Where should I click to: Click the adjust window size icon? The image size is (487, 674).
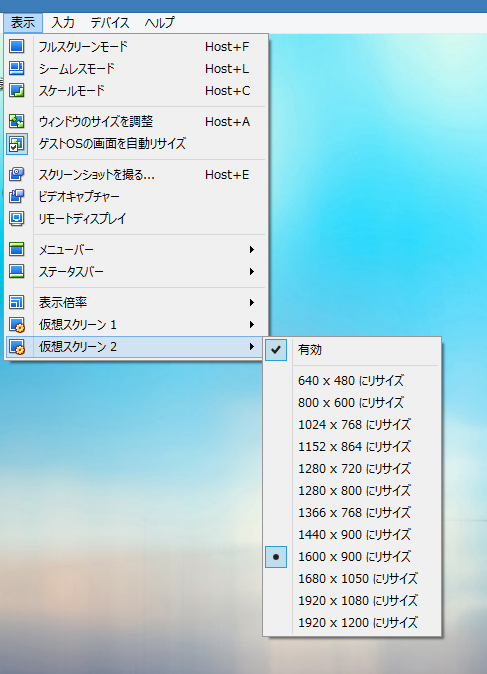pos(17,121)
